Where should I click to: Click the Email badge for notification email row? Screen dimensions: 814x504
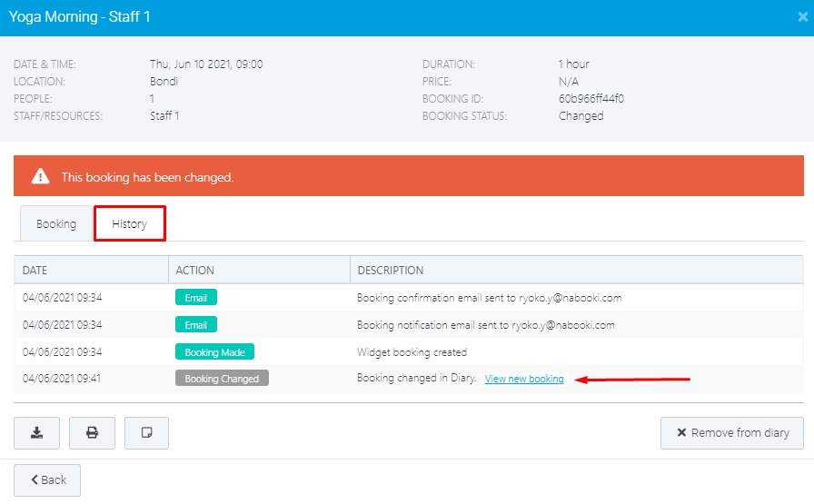click(x=196, y=325)
